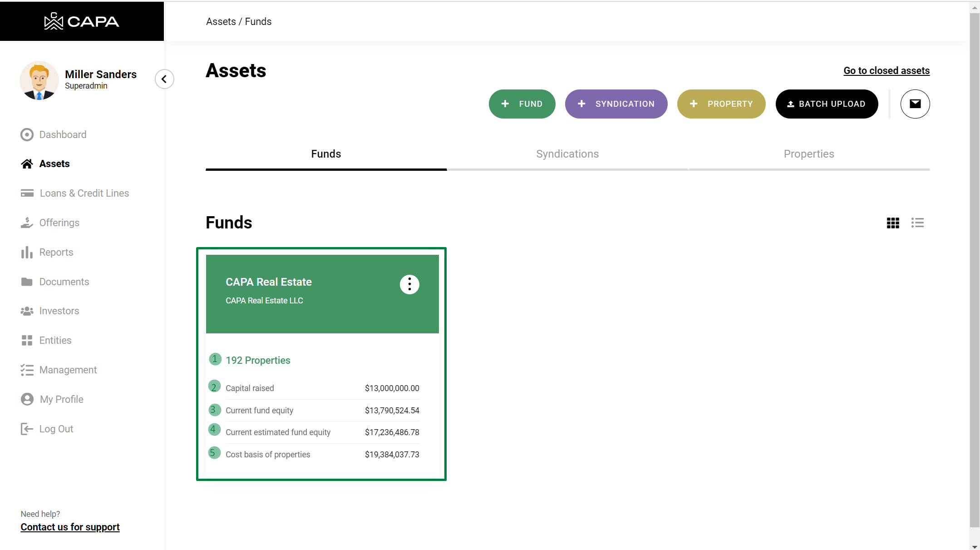Go to Offerings page

(59, 223)
